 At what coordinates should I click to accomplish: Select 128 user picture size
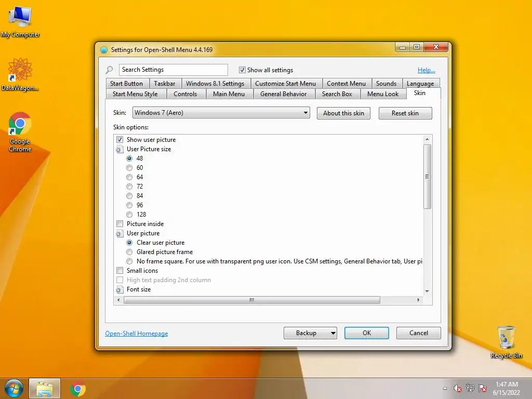129,215
